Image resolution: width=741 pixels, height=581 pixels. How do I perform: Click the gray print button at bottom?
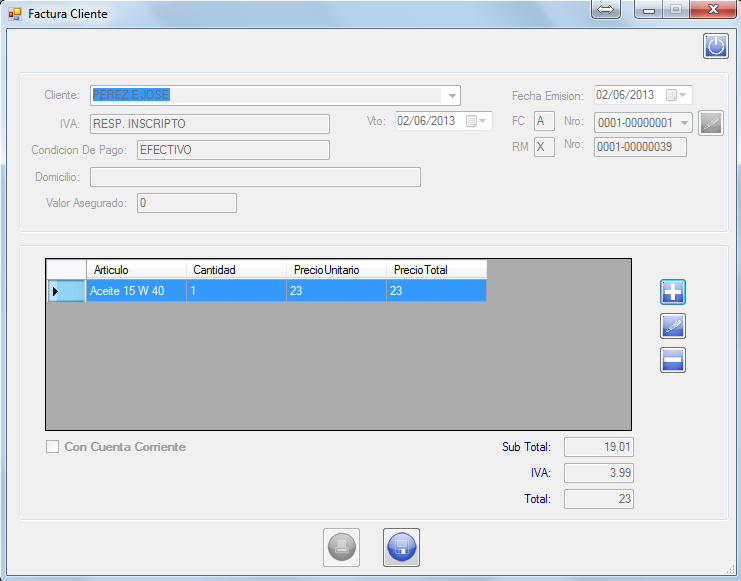click(341, 547)
